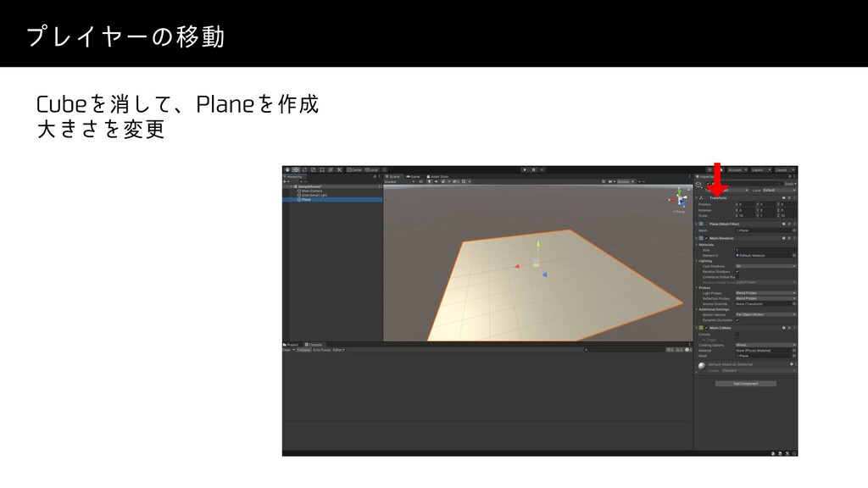Switch to the Scene tab

(393, 176)
